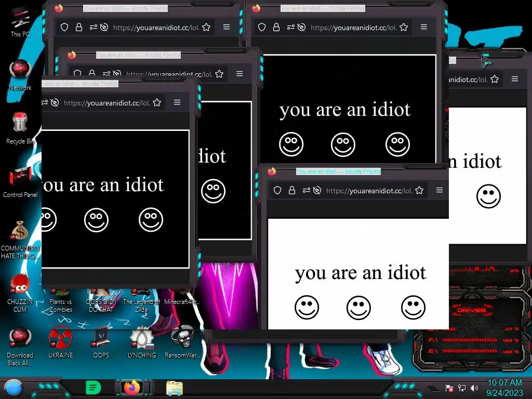Bookmark page with star in top-right Firefox window
The height and width of the screenshot is (399, 532).
pyautogui.click(x=404, y=27)
